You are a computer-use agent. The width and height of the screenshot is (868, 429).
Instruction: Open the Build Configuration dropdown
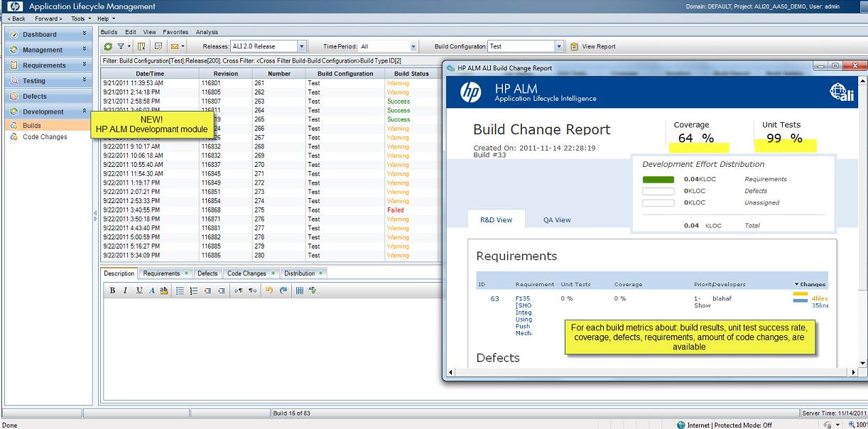click(559, 46)
